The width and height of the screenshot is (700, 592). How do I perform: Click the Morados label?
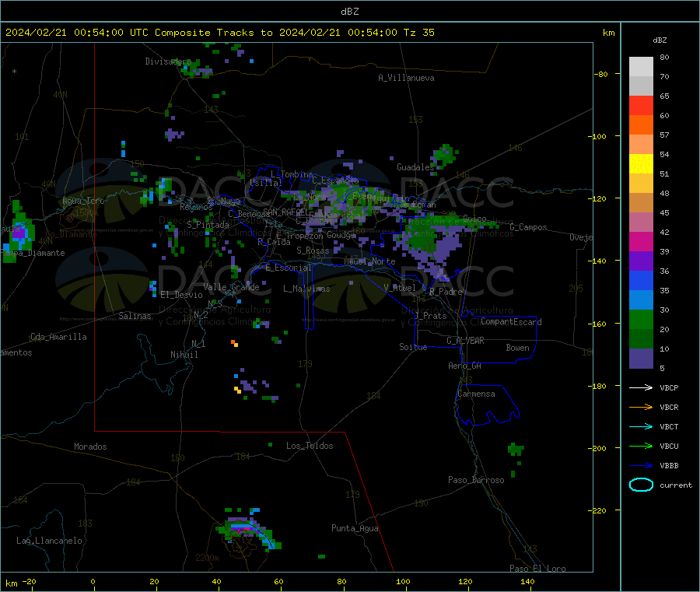pyautogui.click(x=90, y=447)
